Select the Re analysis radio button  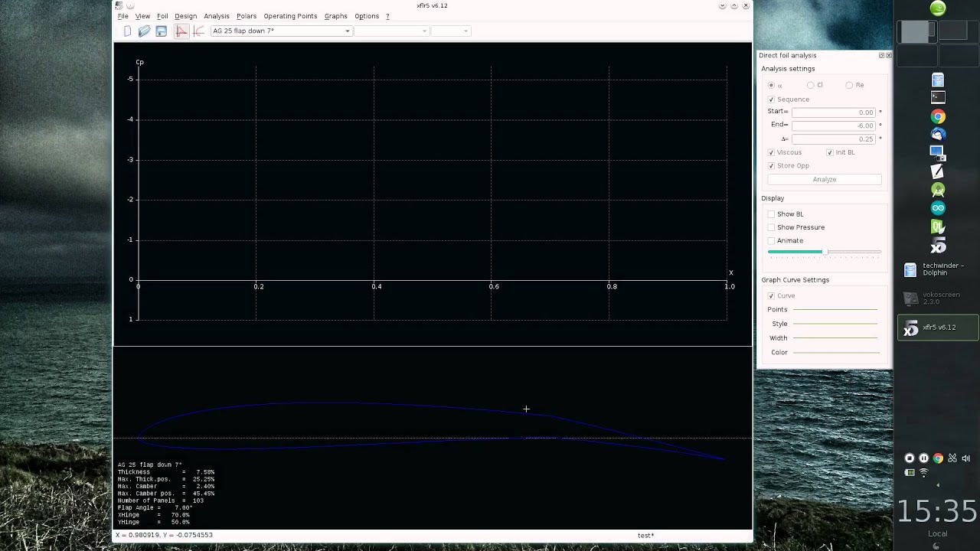(x=850, y=85)
